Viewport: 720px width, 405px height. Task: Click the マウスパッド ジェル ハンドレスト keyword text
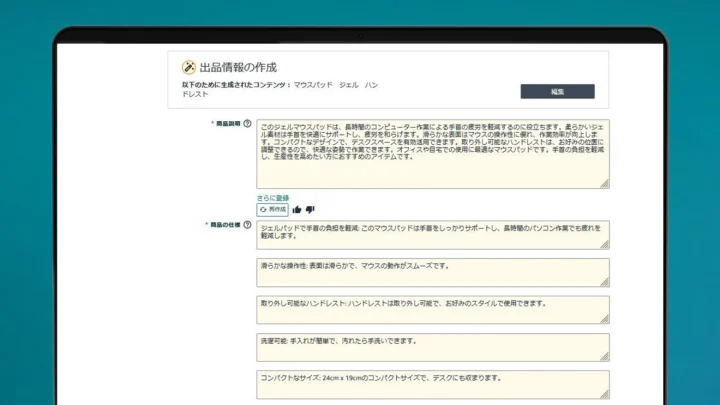[x=280, y=90]
